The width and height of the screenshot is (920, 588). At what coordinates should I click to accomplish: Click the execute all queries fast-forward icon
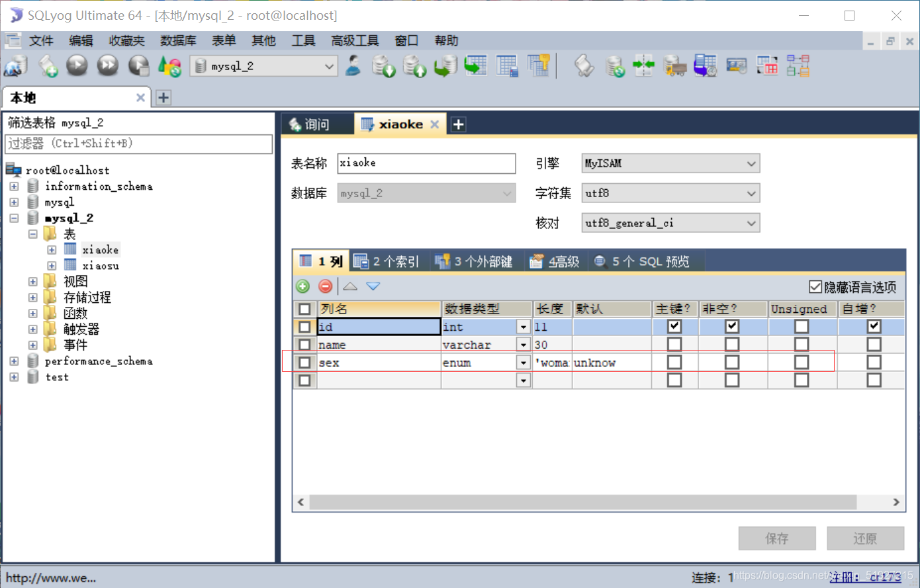tap(108, 65)
